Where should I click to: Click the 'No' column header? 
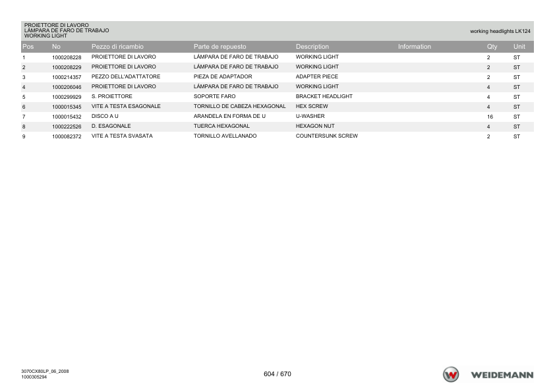56,47
